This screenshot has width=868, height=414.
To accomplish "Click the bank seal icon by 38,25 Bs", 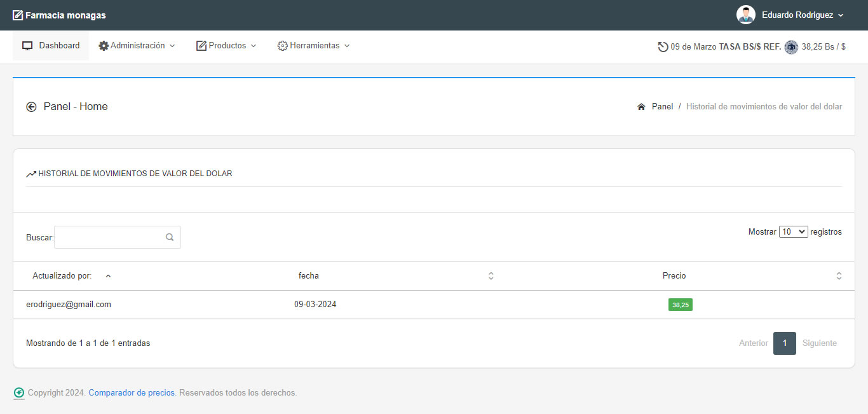I will [791, 47].
